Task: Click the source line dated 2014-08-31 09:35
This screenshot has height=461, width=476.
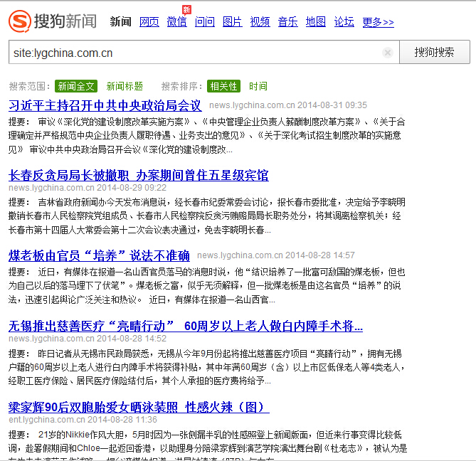Action: [288, 105]
